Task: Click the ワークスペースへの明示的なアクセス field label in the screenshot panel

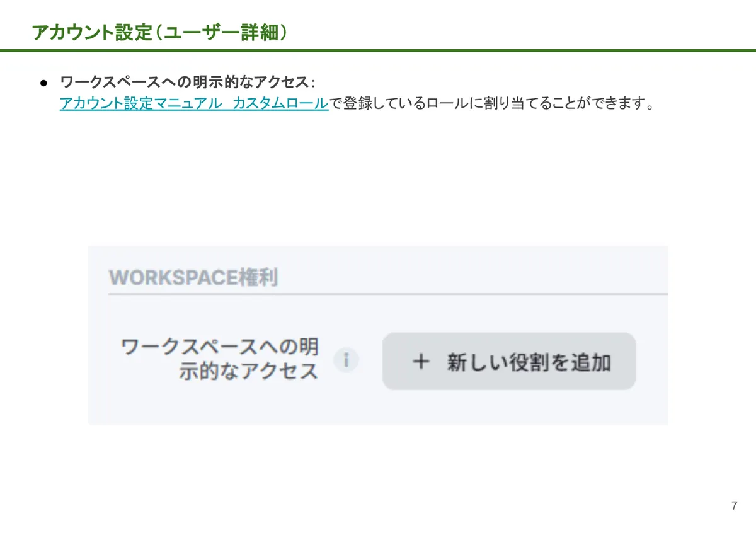Action: pyautogui.click(x=220, y=359)
